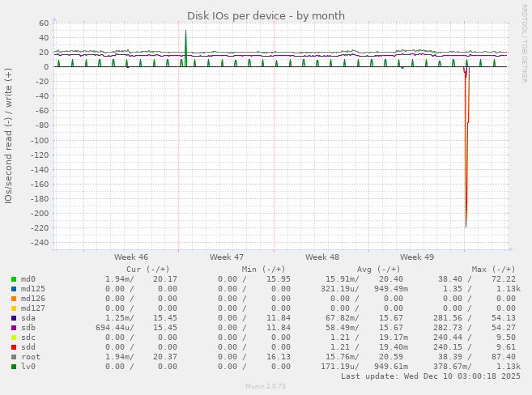The height and width of the screenshot is (395, 532).
Task: Click the y-axis label 60
Action: coord(44,23)
